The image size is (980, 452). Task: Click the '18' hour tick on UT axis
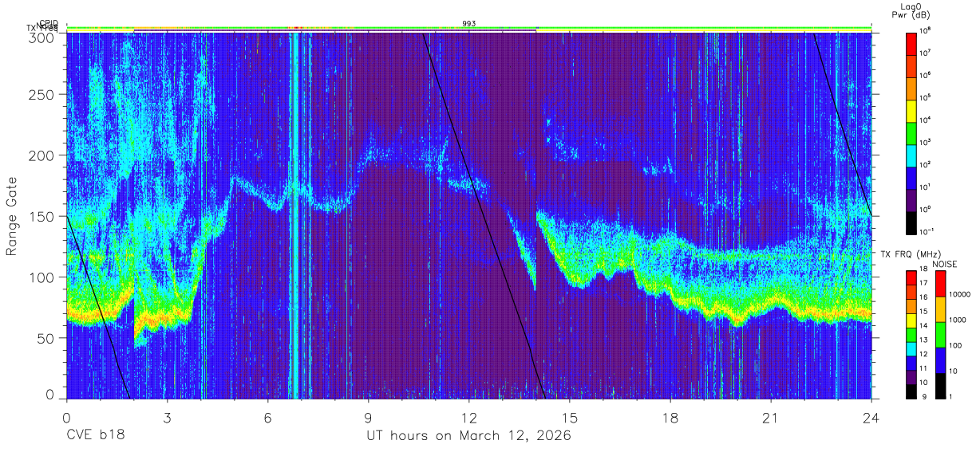(670, 417)
